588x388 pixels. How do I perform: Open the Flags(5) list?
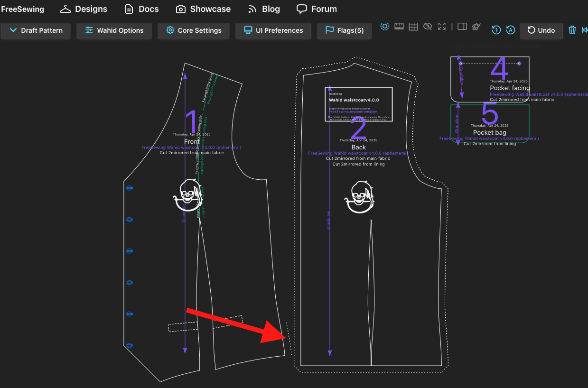click(x=344, y=30)
